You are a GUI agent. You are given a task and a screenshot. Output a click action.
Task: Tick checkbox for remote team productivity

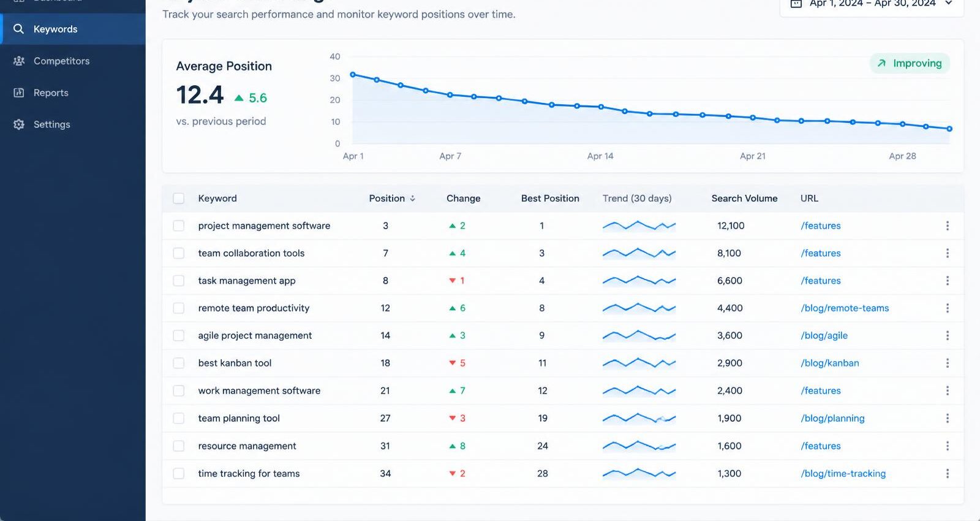[x=179, y=308]
